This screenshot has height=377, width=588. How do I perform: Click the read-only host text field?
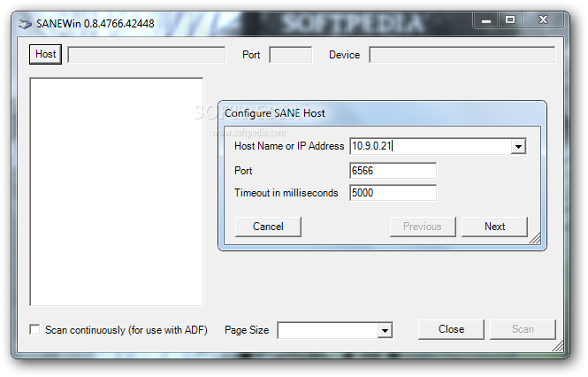point(147,55)
